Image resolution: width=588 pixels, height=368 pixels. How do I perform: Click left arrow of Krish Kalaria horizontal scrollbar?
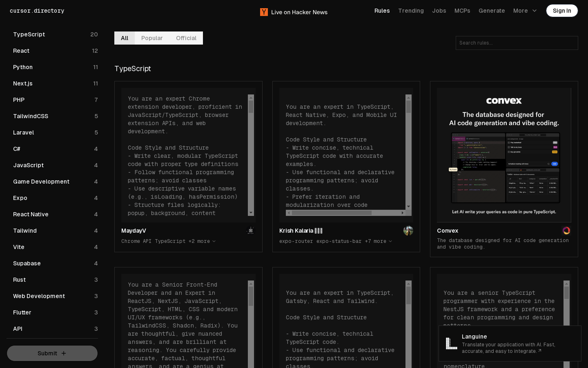click(x=289, y=213)
